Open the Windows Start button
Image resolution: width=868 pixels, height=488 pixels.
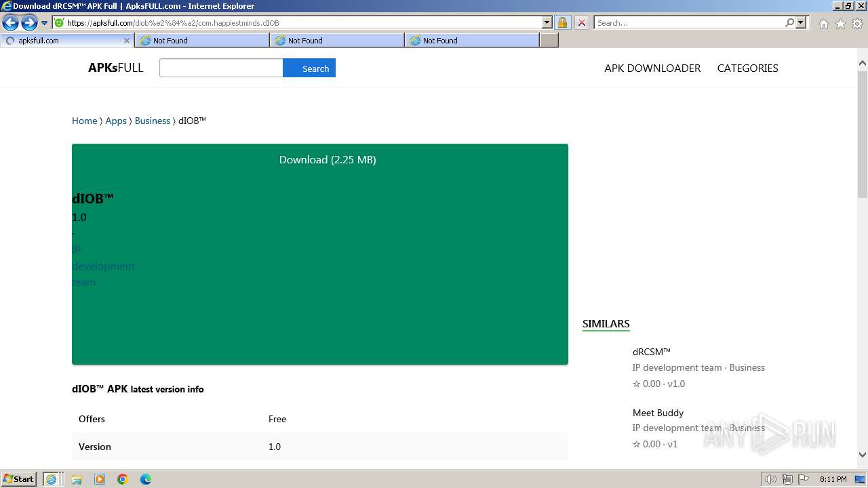(x=19, y=479)
